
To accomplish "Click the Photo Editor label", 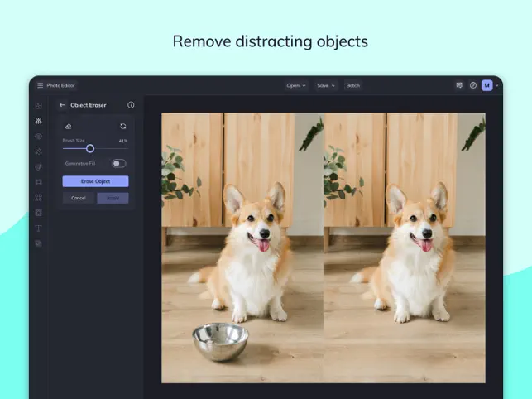I will coord(60,85).
